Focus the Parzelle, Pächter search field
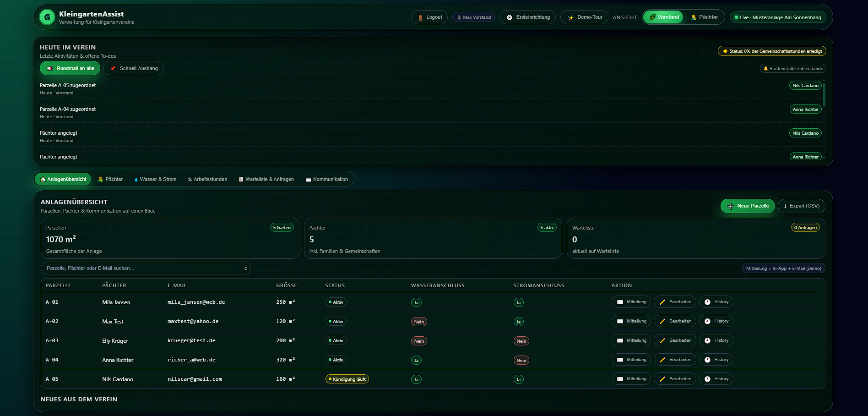Image resolution: width=868 pixels, height=416 pixels. pyautogui.click(x=142, y=268)
